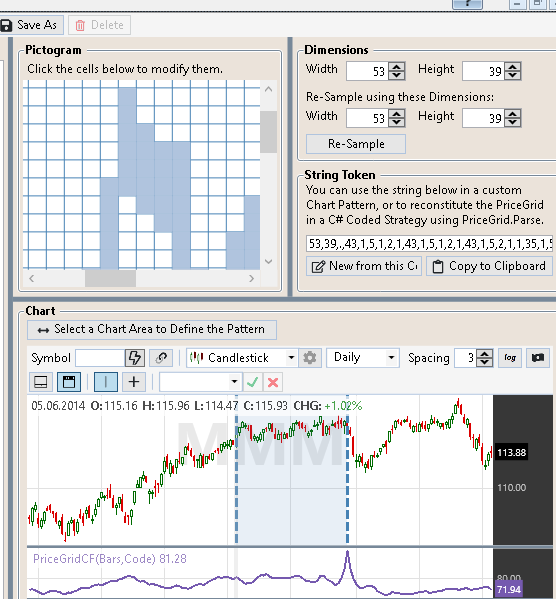Select the crosshair plus cursor tool
The image size is (556, 599).
click(134, 382)
